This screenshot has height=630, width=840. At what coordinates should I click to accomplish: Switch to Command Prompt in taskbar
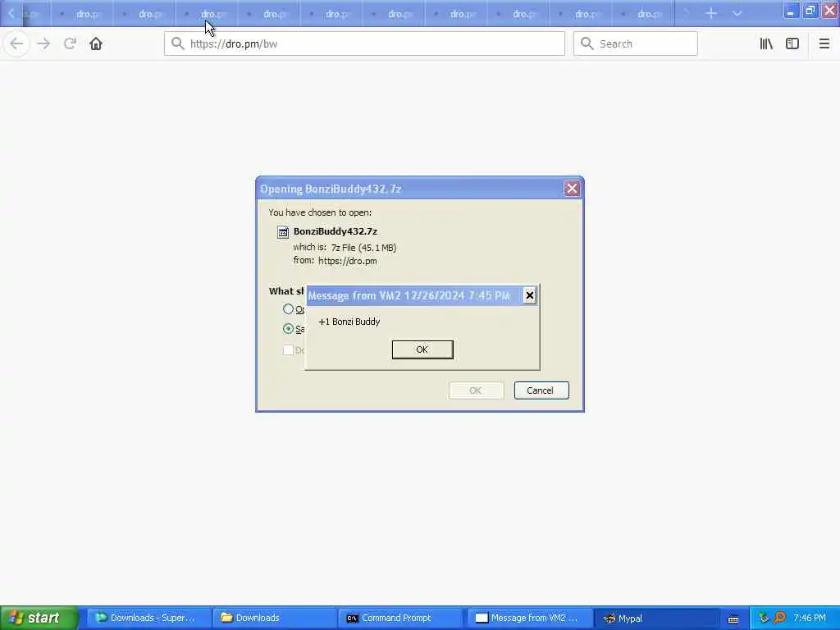coord(399,618)
